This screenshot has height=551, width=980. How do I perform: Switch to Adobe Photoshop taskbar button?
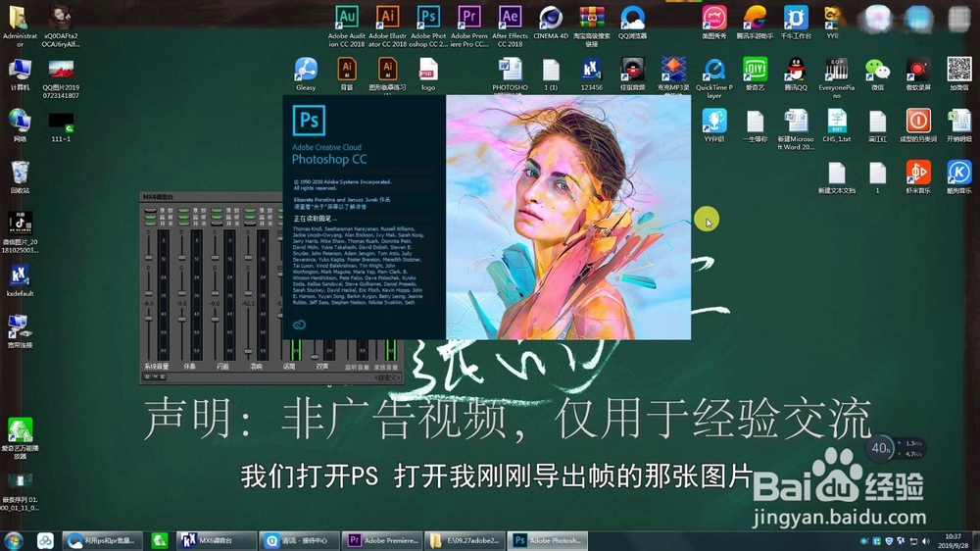(x=548, y=540)
